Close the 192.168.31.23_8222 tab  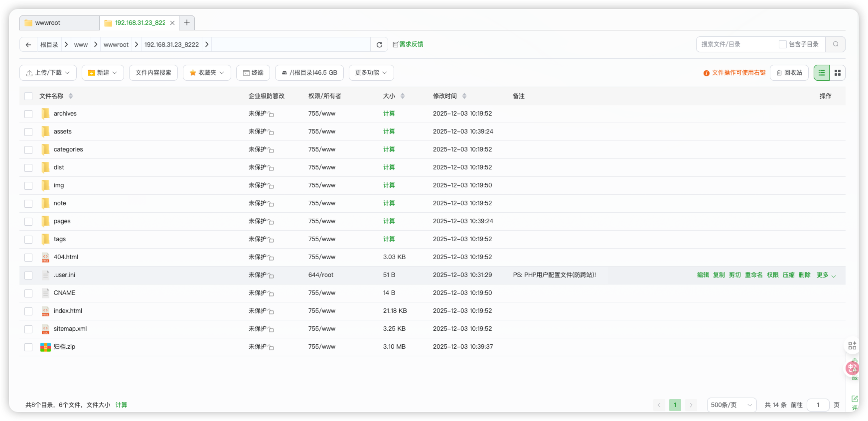[172, 23]
